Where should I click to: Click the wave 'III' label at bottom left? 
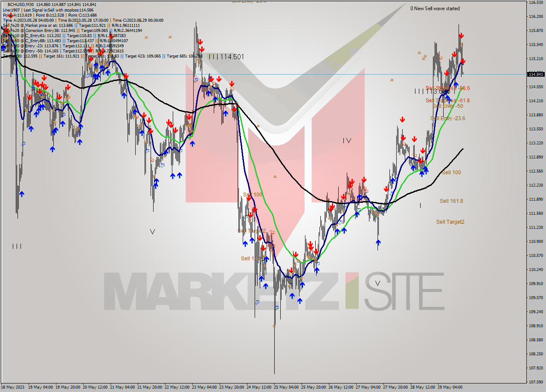click(17, 246)
